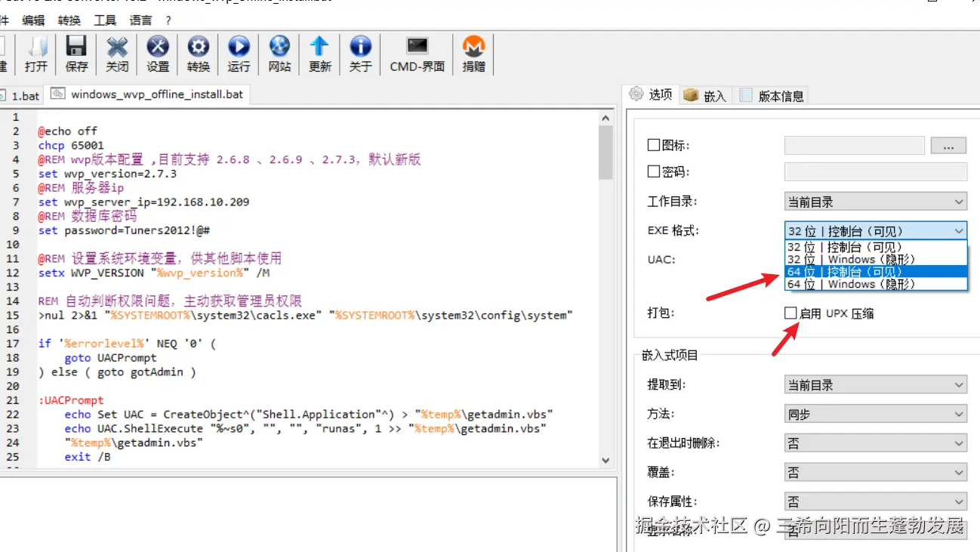Open the 工作目录 dropdown

876,202
